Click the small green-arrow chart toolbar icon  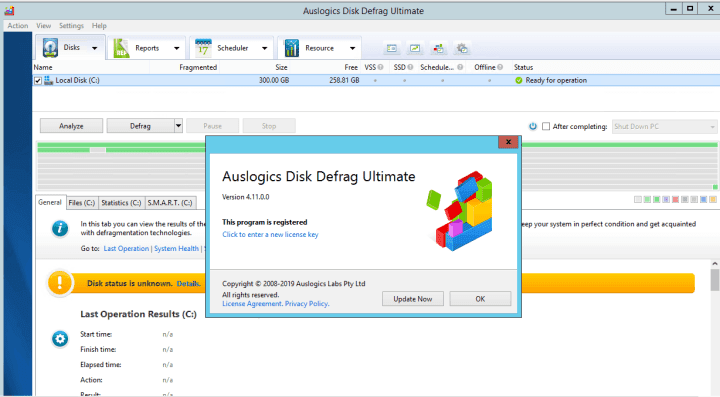click(415, 48)
